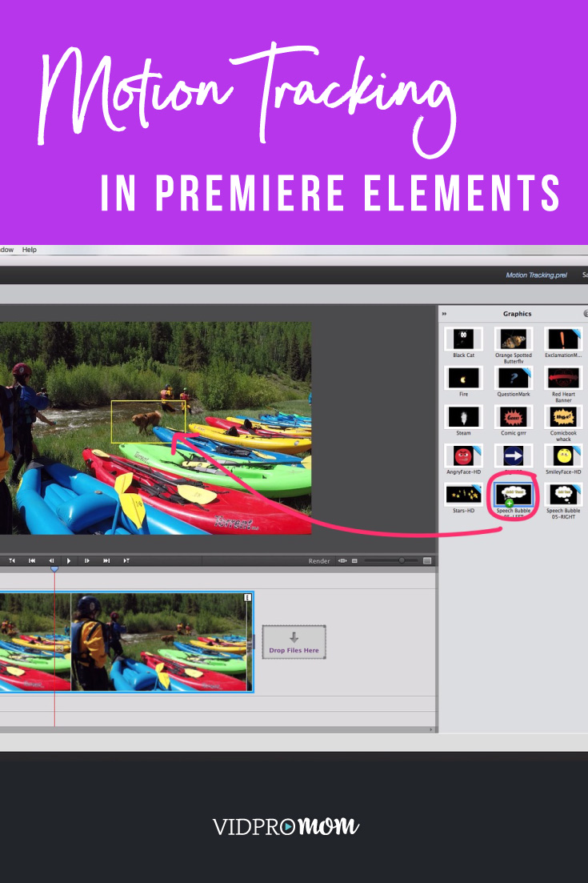This screenshot has width=588, height=883.
Task: Click the Motion Tracking.prel project name
Action: (x=536, y=275)
